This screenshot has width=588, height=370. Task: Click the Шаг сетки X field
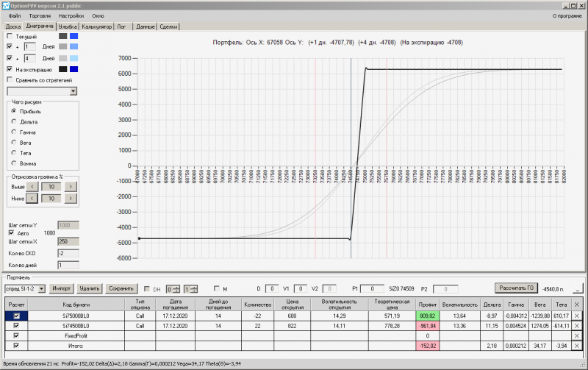pyautogui.click(x=68, y=242)
